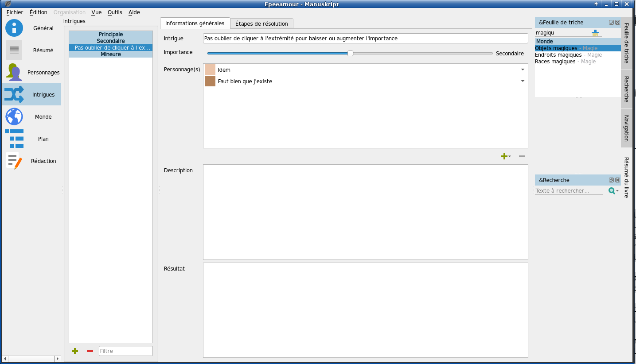
Task: Maximize the Manuskript window
Action: [616, 4]
